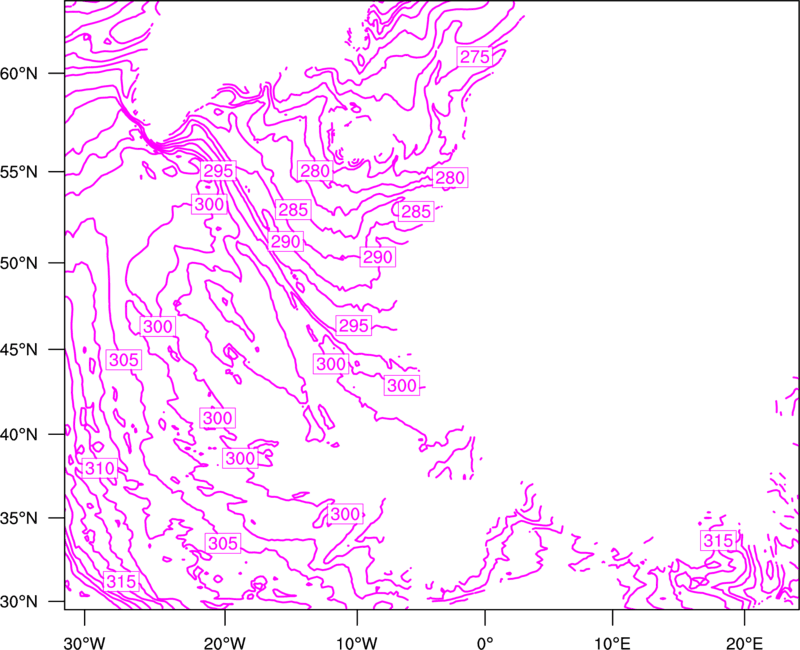Image resolution: width=800 pixels, height=650 pixels.
Task: Select the 315 contour label near 20°E
Action: pos(718,540)
